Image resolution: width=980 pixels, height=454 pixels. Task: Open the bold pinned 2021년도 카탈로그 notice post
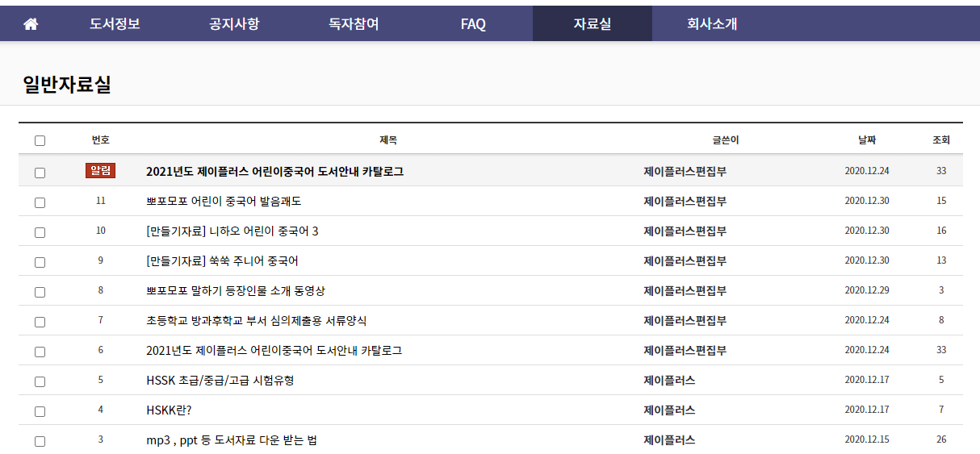coord(274,172)
